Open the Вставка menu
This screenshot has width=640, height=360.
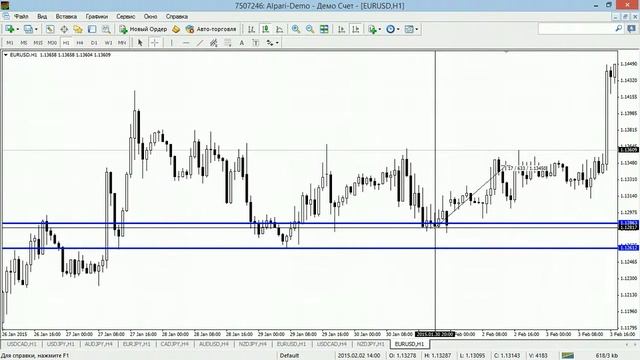[x=66, y=17]
